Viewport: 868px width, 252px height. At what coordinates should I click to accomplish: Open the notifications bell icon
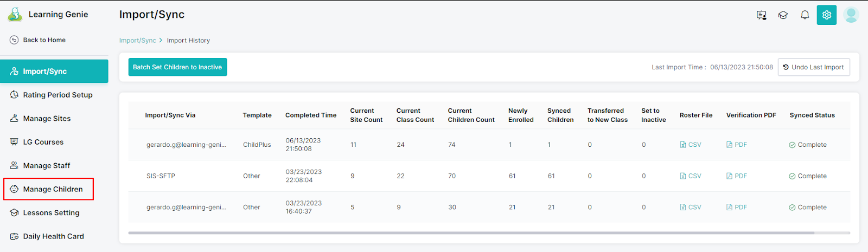(x=805, y=15)
